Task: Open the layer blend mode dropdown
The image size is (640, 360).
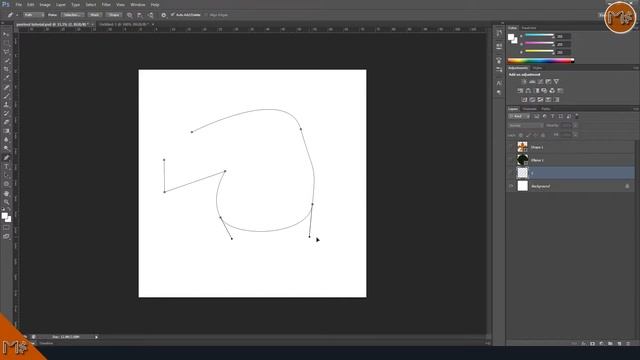Action: coord(525,125)
